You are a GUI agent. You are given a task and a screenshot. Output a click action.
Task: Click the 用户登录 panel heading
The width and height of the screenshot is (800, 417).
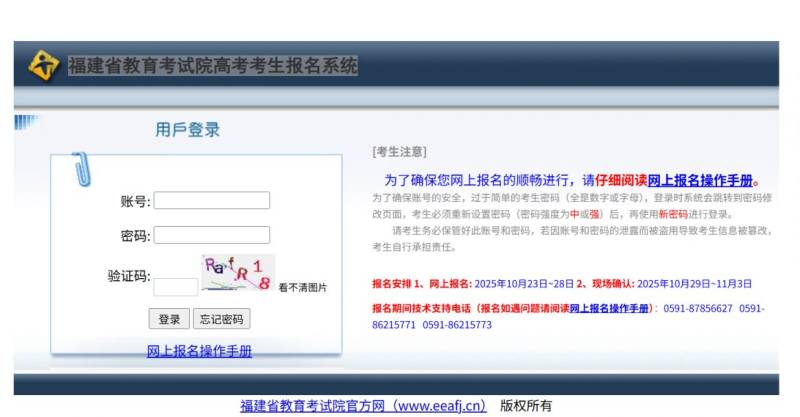(x=187, y=130)
